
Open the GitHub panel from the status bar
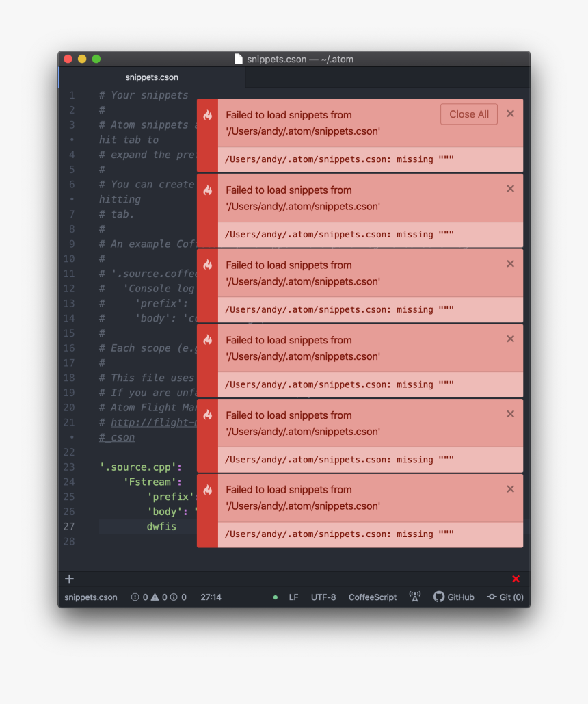[x=453, y=597]
